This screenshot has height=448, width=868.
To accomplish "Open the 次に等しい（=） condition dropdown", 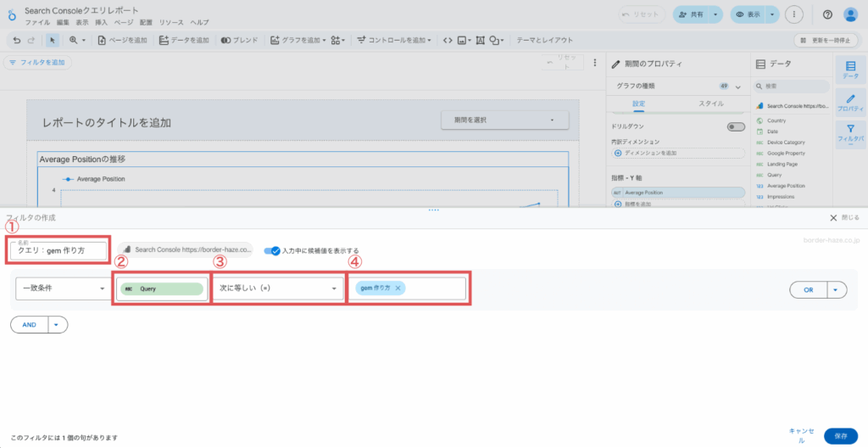I will [278, 288].
